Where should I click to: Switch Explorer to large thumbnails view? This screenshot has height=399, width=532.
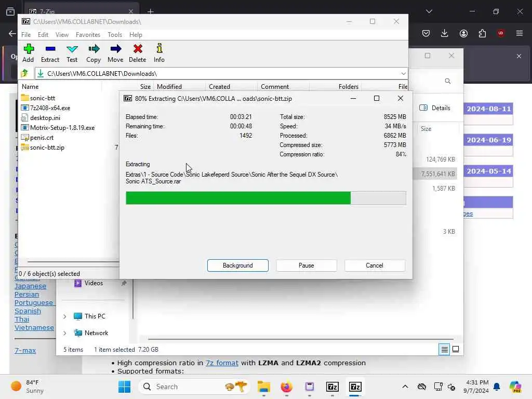click(x=456, y=349)
